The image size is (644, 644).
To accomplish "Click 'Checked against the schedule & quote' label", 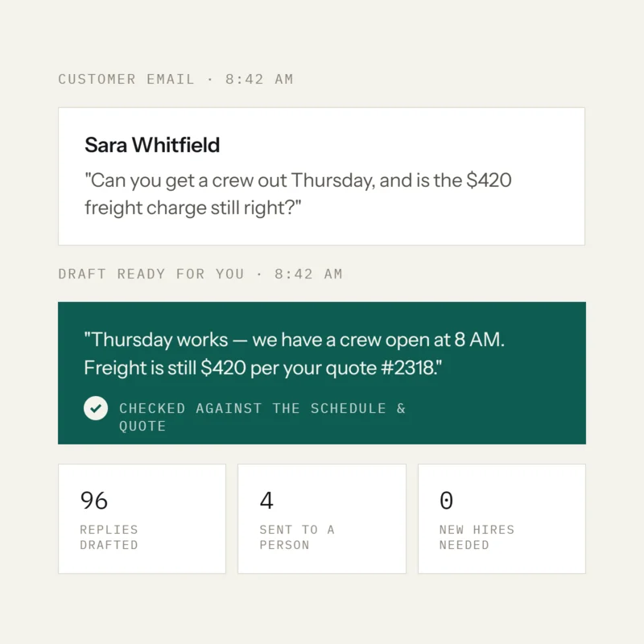I will coord(262,417).
